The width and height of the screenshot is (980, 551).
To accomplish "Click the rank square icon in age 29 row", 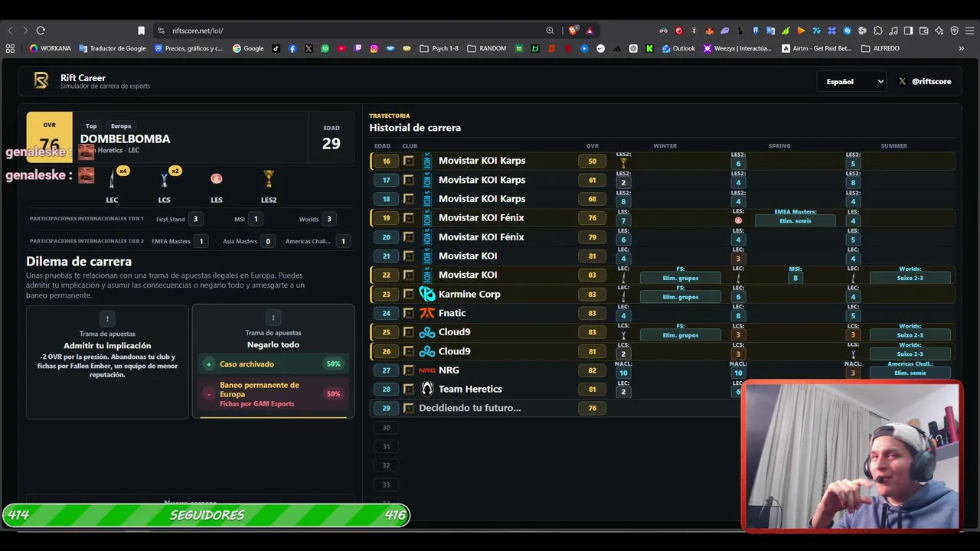I will [409, 408].
